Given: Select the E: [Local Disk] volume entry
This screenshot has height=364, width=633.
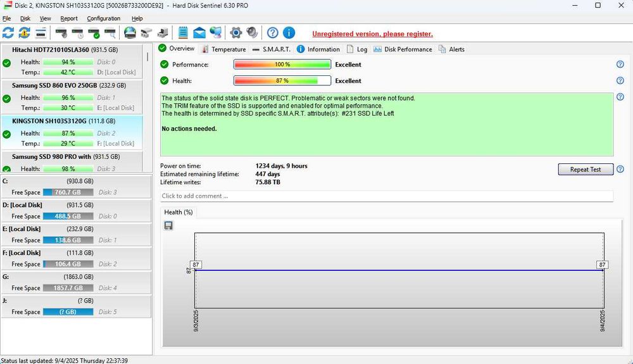Looking at the screenshot, I should (x=76, y=234).
